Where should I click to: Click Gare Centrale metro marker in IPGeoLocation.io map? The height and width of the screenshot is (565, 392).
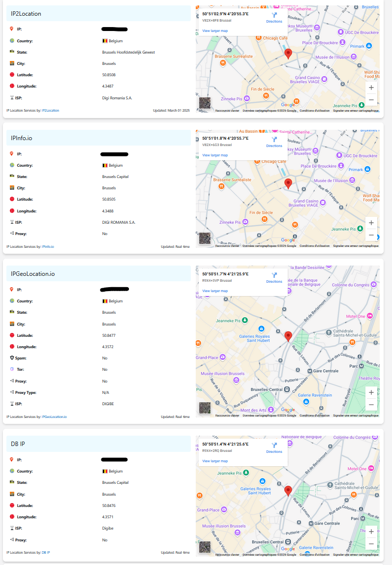[x=310, y=371]
